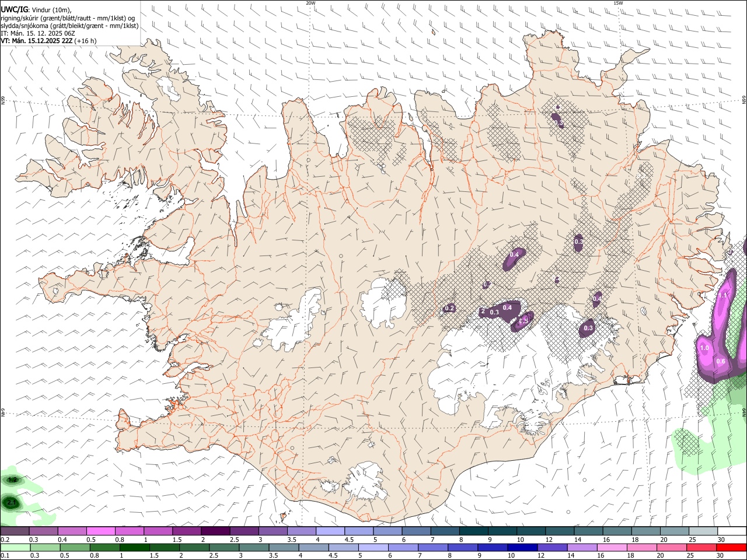Image resolution: width=747 pixels, height=560 pixels.
Task: Pick rain scale swatch between 10 and 12
Action: click(x=523, y=547)
